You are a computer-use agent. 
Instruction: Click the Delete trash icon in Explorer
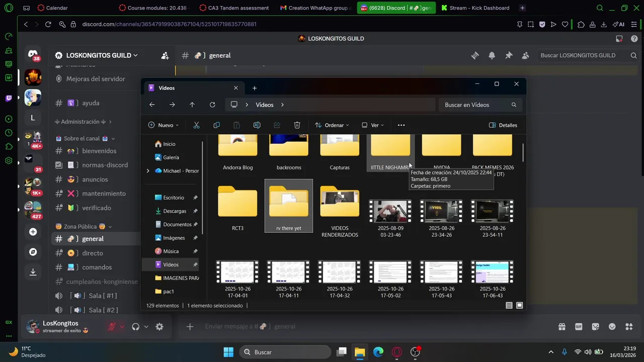click(x=297, y=125)
